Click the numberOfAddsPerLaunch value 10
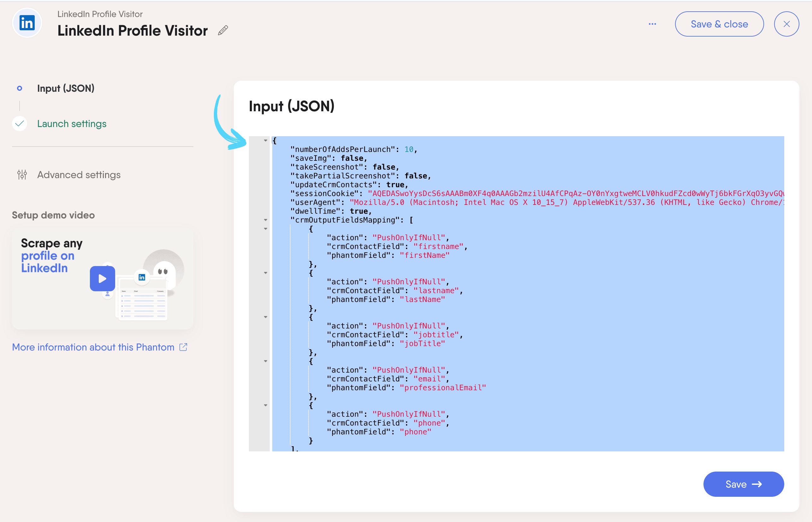Screen dimensions: 812x522 pyautogui.click(x=409, y=149)
